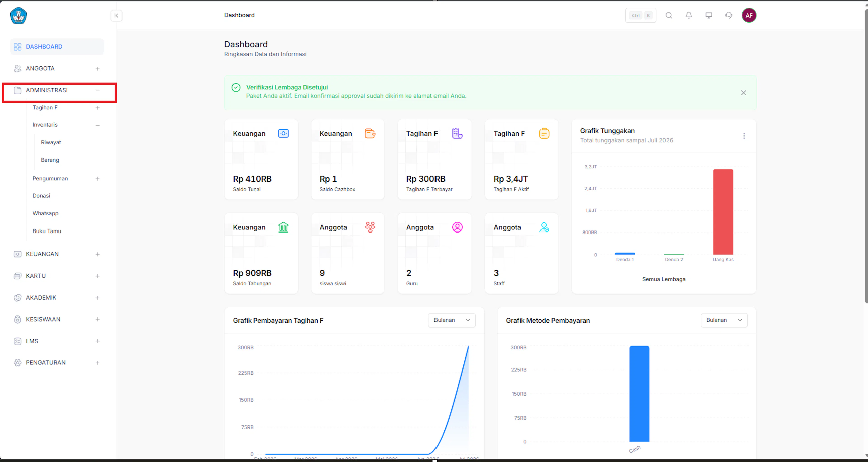This screenshot has width=868, height=462.
Task: Click the clipboard icon on Tagihan F Aktif card
Action: pos(544,134)
